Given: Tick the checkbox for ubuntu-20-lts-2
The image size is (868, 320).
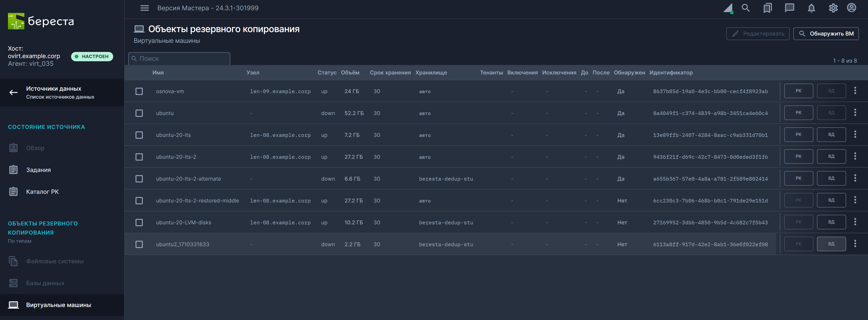Looking at the screenshot, I should [x=139, y=157].
